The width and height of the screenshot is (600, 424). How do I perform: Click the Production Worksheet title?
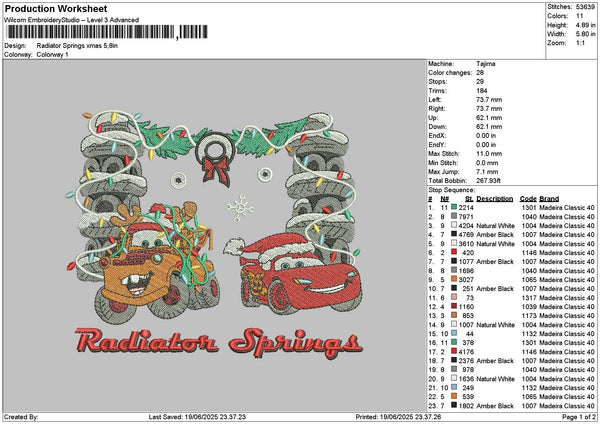[x=56, y=9]
